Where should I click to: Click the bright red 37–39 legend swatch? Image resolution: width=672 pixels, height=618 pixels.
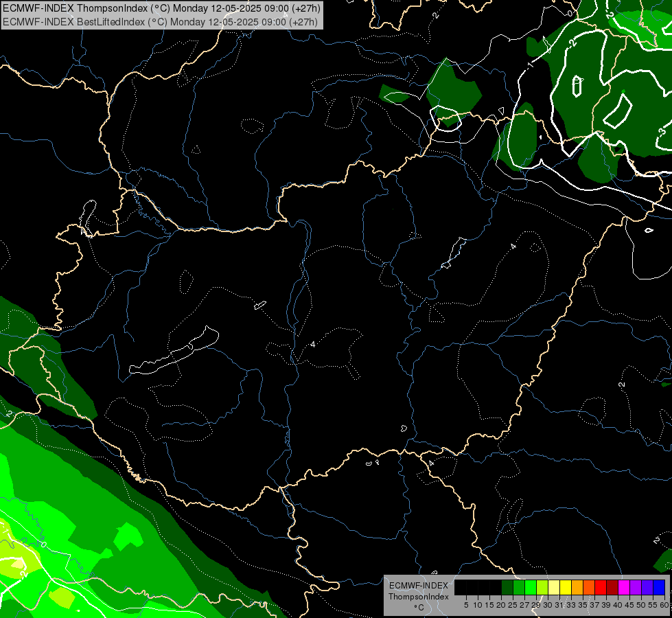(x=601, y=588)
